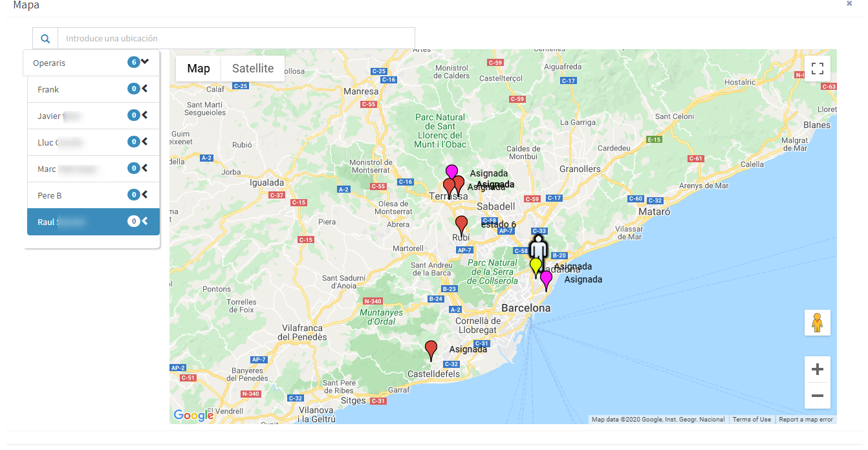The height and width of the screenshot is (450, 868).
Task: Click Javier's 0 count badge
Action: click(x=134, y=115)
